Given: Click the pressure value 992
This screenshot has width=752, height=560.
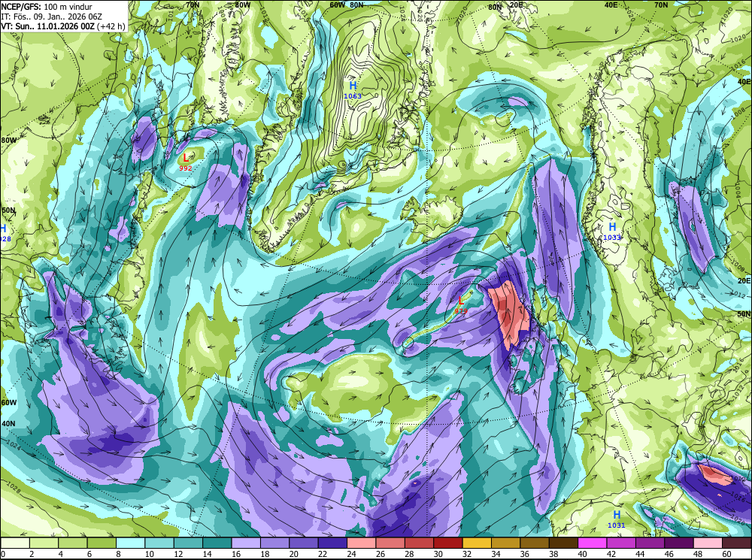Looking at the screenshot, I should point(186,168).
